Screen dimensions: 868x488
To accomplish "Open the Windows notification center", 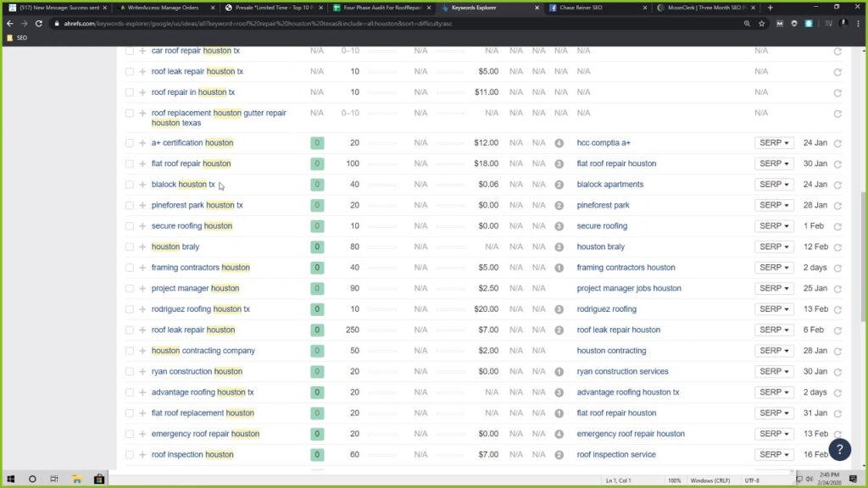I will tap(853, 480).
